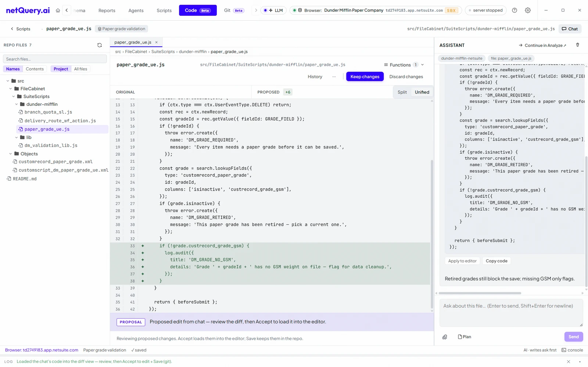The height and width of the screenshot is (367, 588).
Task: Open the Chat panel button
Action: 570,29
